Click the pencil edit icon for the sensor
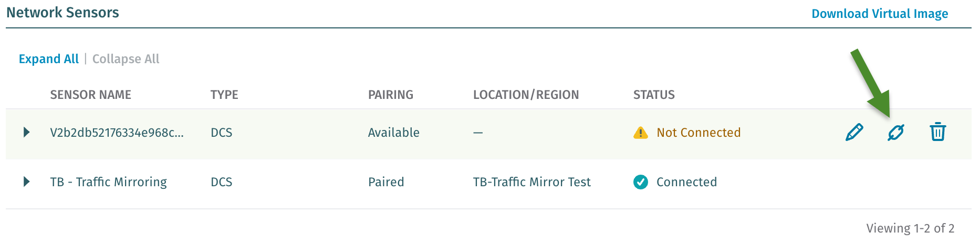 [x=854, y=132]
